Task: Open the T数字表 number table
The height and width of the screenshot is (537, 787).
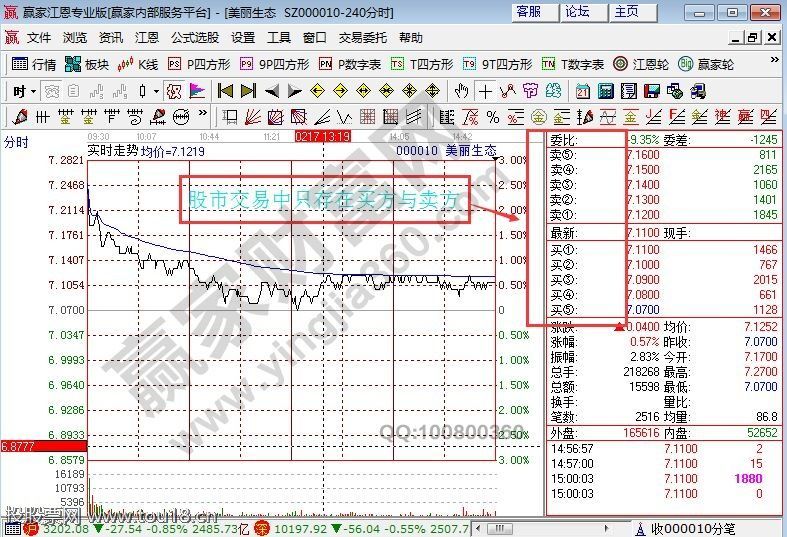Action: point(573,64)
